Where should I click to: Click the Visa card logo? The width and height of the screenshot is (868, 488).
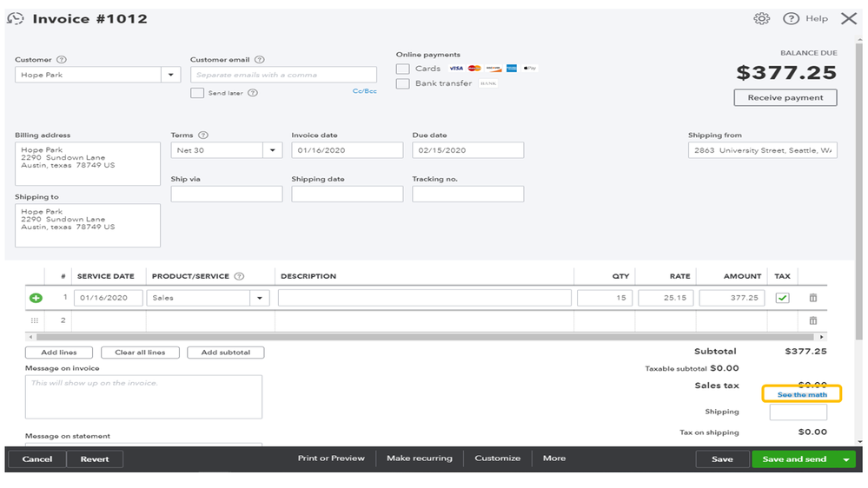pyautogui.click(x=456, y=68)
